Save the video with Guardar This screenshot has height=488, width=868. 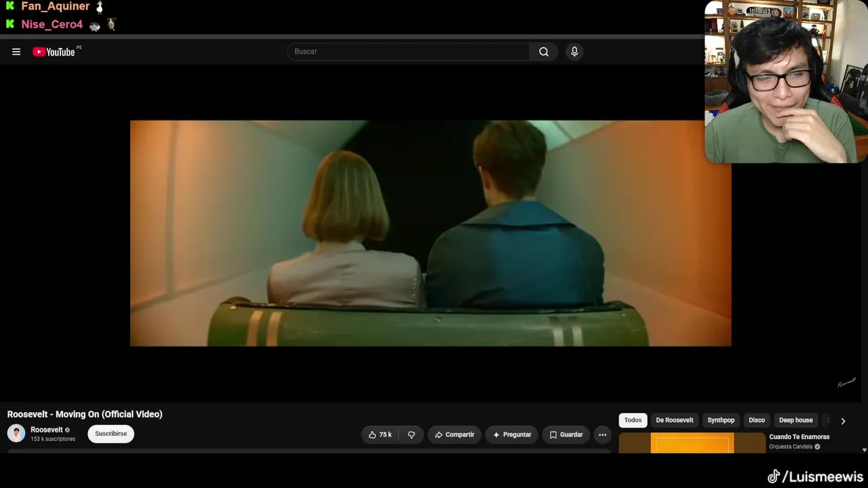click(566, 434)
